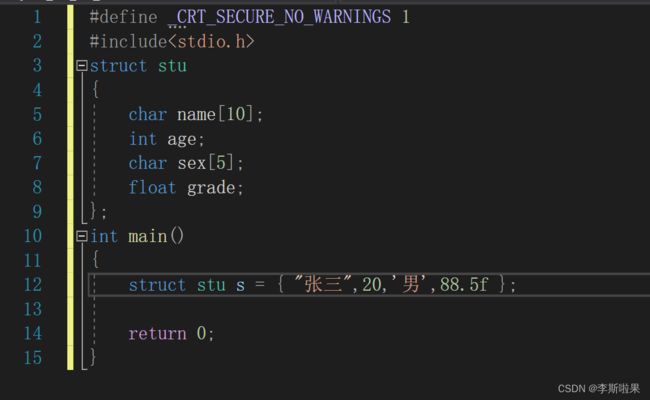650x400 pixels.
Task: Click the "张三" string literal
Action: click(323, 285)
